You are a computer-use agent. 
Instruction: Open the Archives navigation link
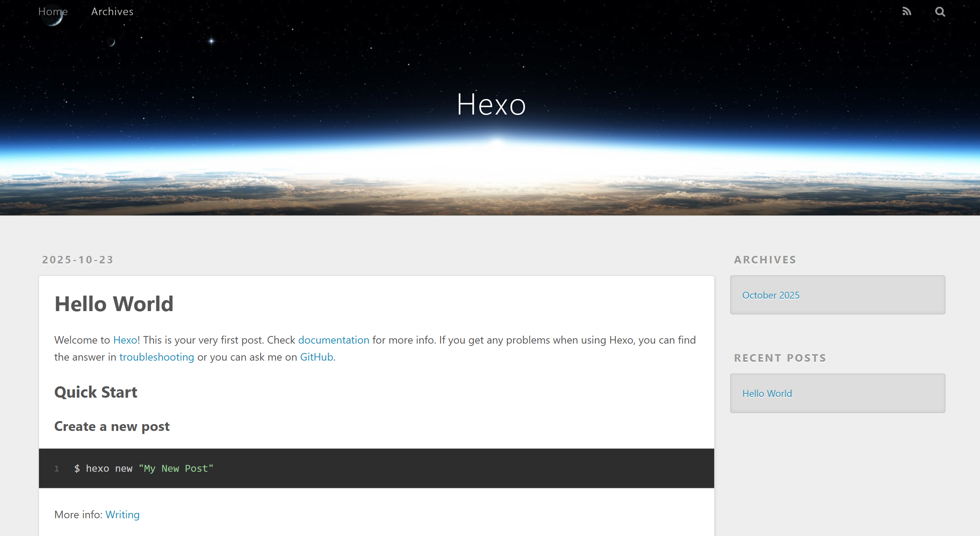(x=112, y=11)
